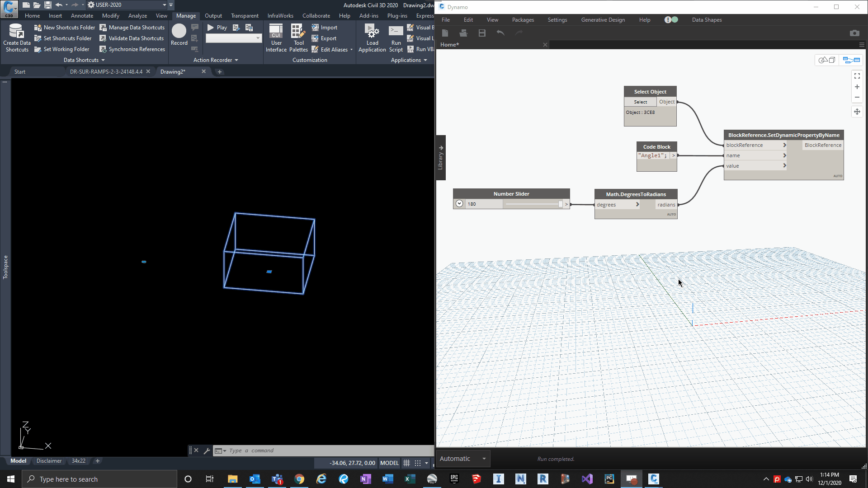Expand the Applications panel
The width and height of the screenshot is (868, 488).
click(x=409, y=60)
